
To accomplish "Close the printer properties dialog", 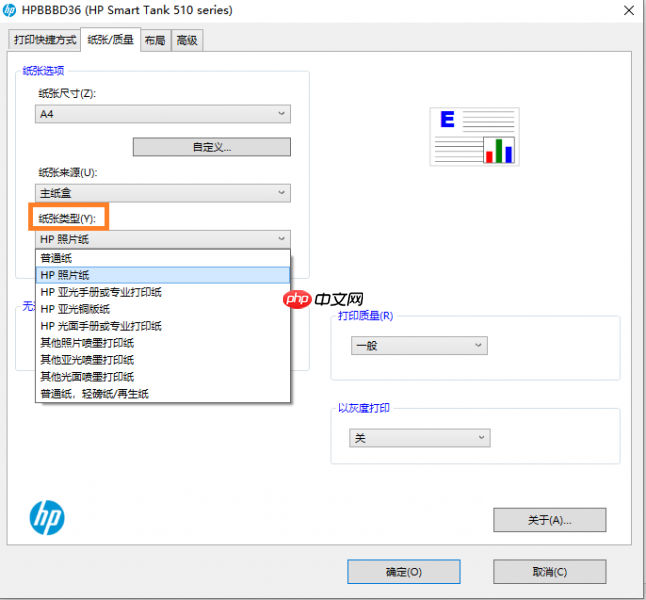I will (x=629, y=10).
